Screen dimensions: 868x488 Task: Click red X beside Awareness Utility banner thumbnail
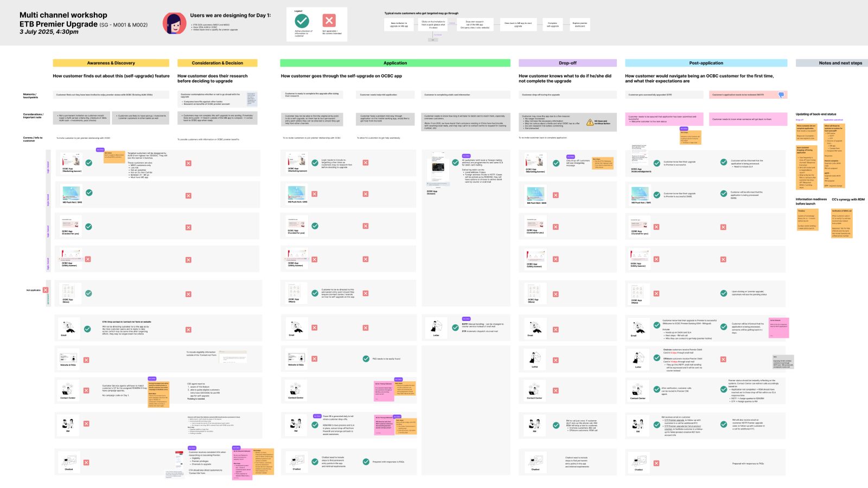(88, 259)
